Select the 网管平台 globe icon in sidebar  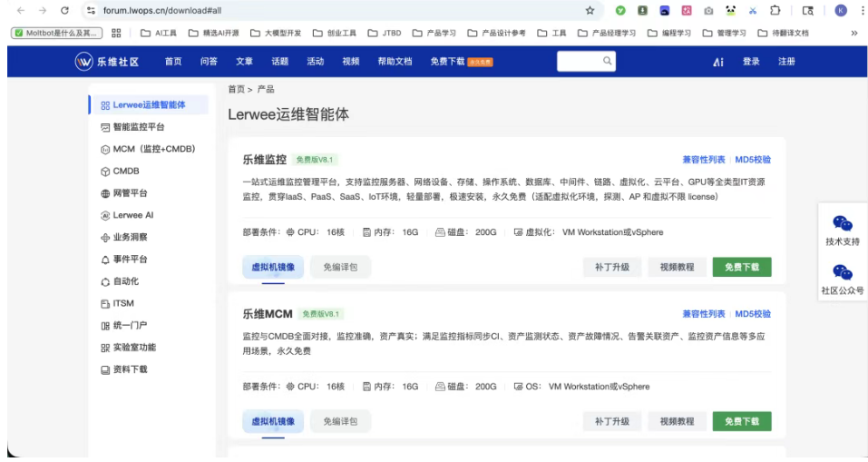point(105,193)
